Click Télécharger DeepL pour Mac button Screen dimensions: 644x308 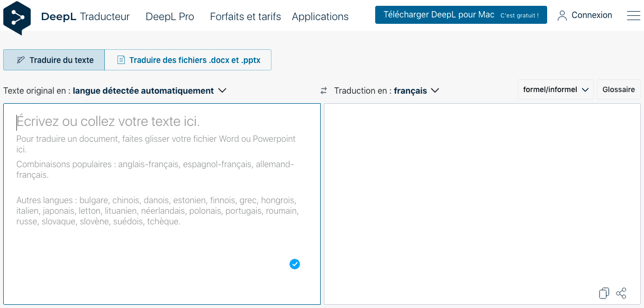(460, 15)
